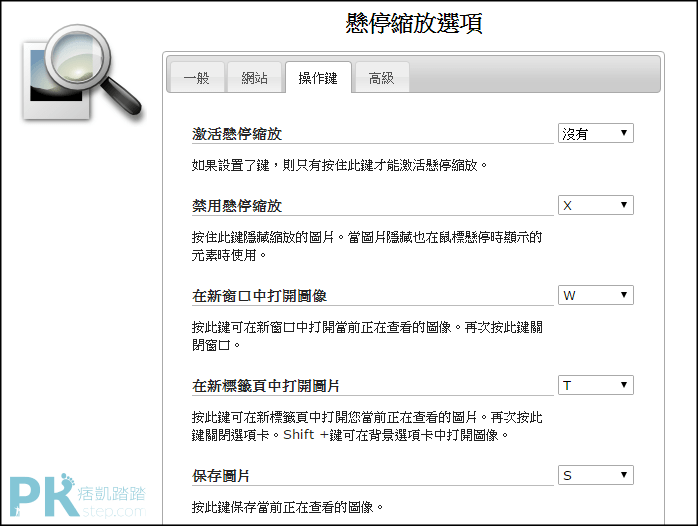Click the description 如果設置了鍵，則只有按住此鍵才能激活懸停縮放

pyautogui.click(x=340, y=166)
